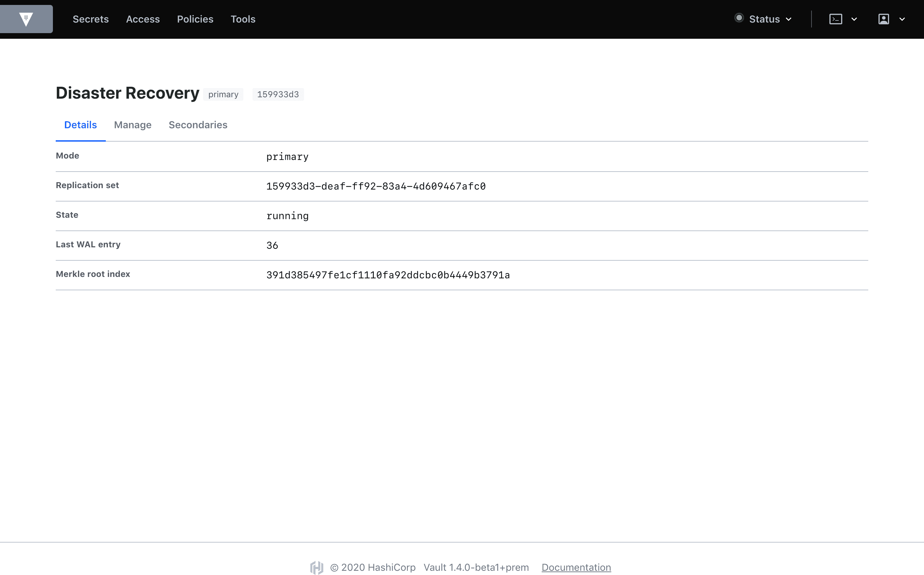Select the Details tab

point(80,125)
